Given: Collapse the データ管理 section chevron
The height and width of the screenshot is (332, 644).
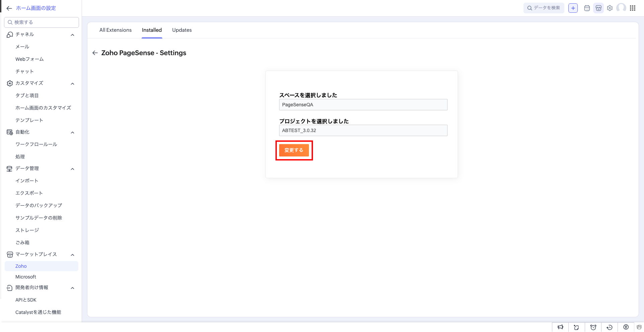Looking at the screenshot, I should click(72, 169).
